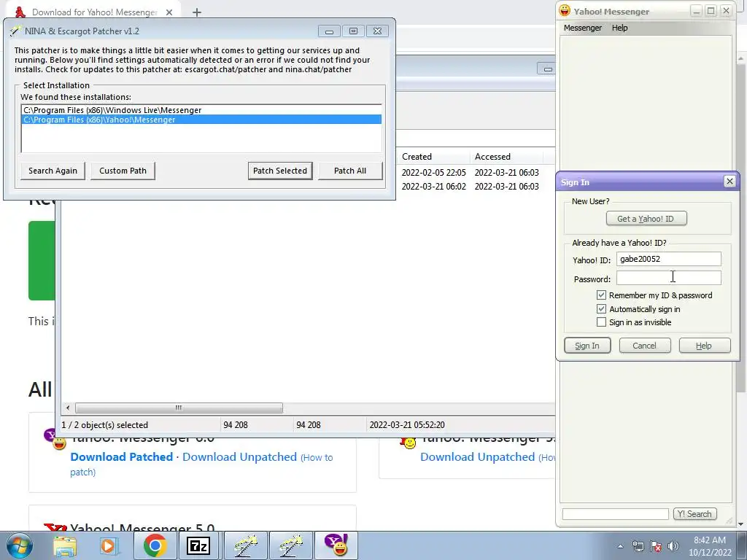Switch to Yahoo Messenger taskbar icon
Screen dimensions: 747x560
tap(337, 545)
